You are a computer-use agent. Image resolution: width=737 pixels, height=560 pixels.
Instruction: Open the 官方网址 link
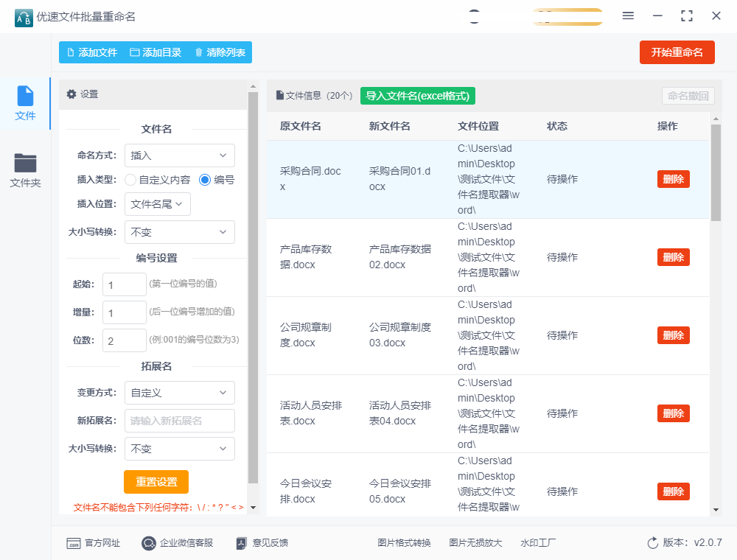coord(94,543)
